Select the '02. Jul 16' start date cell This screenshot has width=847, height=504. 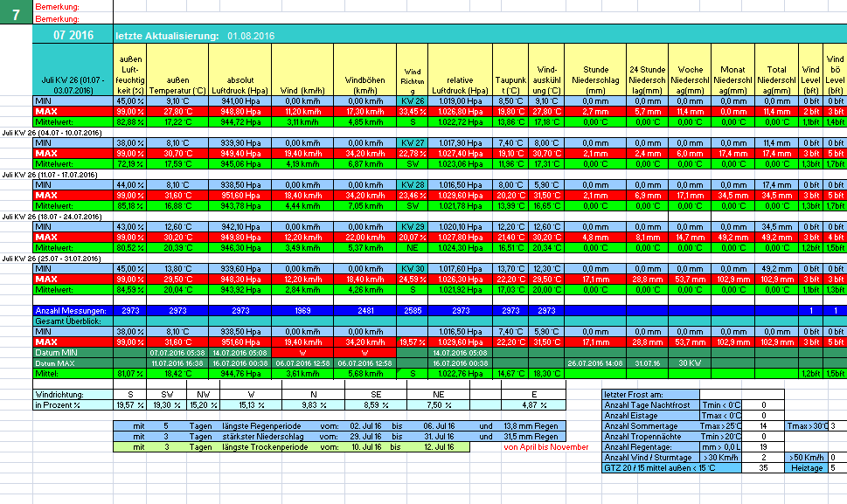[x=365, y=426]
